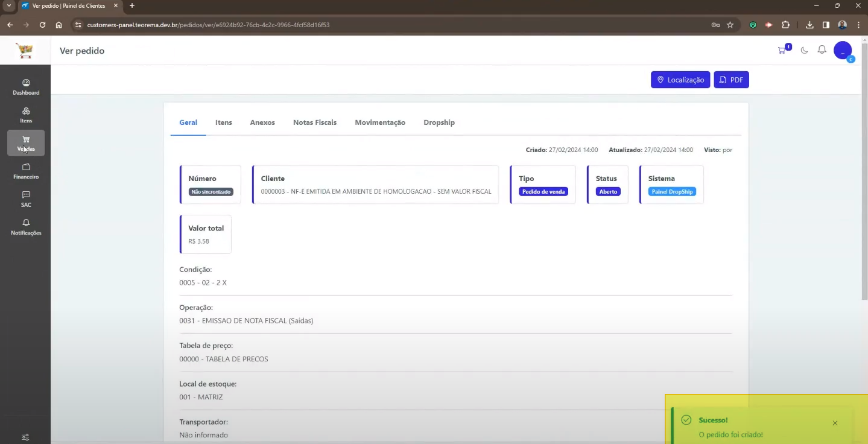Click the shopping cart logo at top left

coord(25,51)
